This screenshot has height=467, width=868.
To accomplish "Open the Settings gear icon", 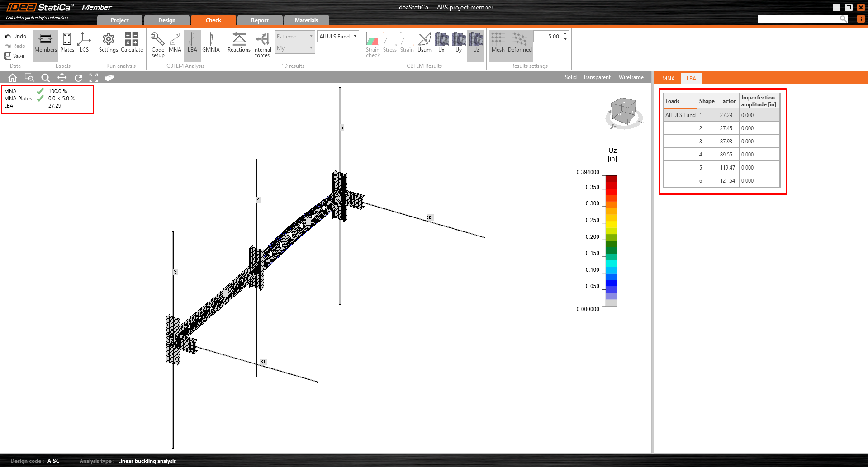I will click(x=108, y=42).
